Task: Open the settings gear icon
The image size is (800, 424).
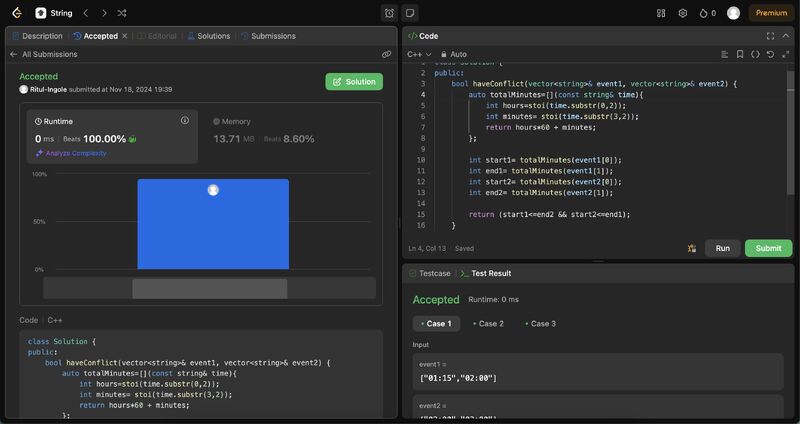Action: (x=683, y=13)
